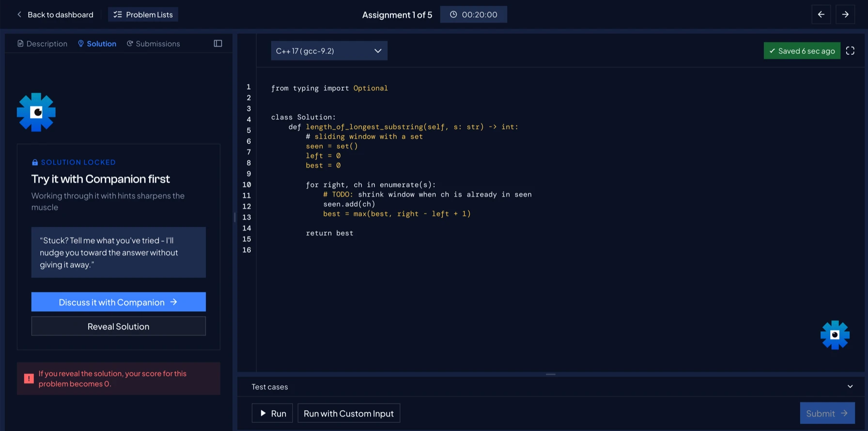
Task: Go to previous assignment arrow
Action: (821, 15)
